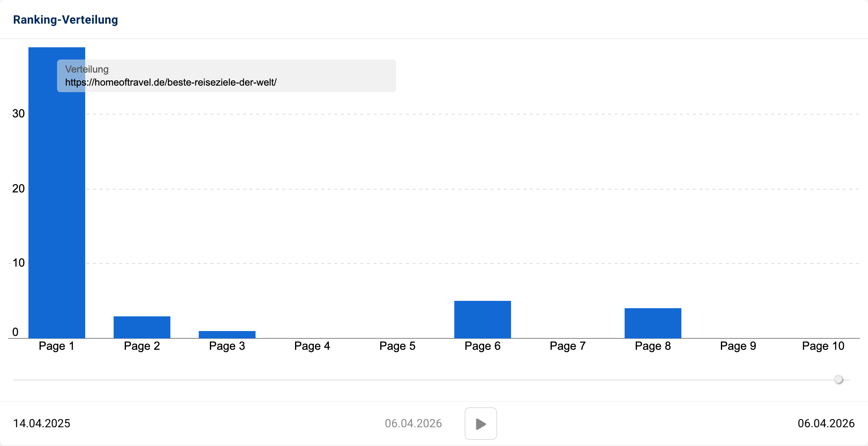Click the timeline slider track middle

(431, 380)
